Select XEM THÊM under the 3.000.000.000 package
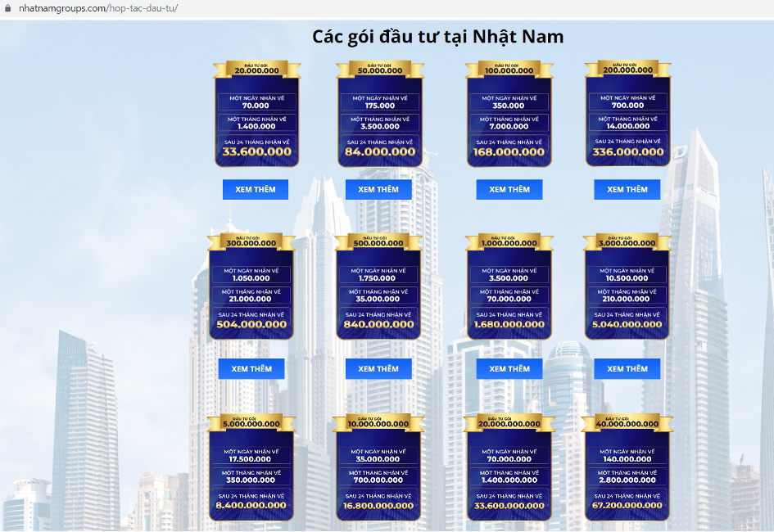Image resolution: width=774 pixels, height=532 pixels. (x=627, y=369)
